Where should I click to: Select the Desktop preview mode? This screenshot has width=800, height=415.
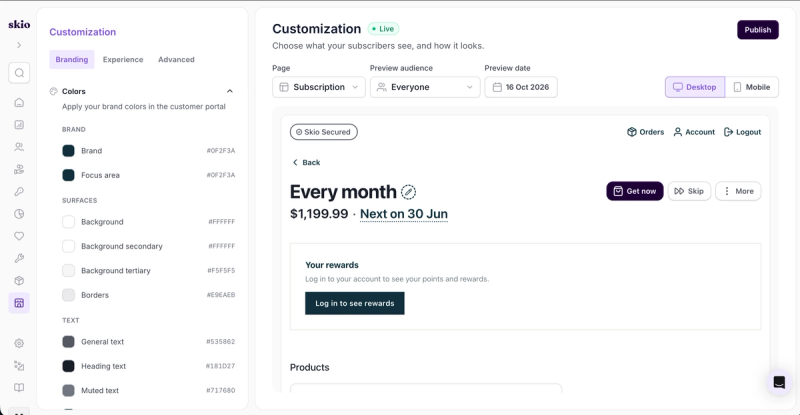[x=695, y=87]
